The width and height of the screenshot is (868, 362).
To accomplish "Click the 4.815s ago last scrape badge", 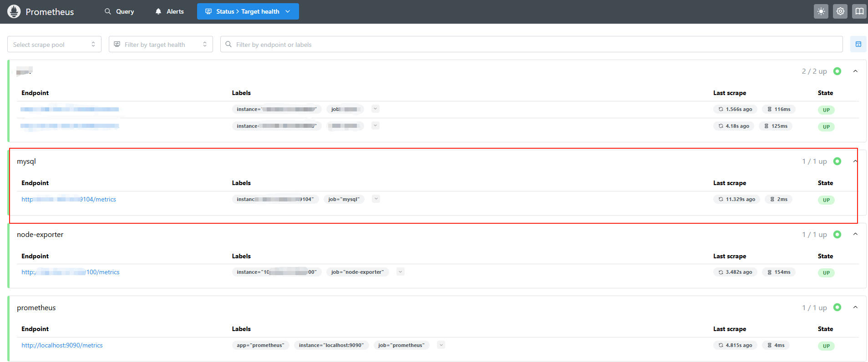I will point(735,345).
